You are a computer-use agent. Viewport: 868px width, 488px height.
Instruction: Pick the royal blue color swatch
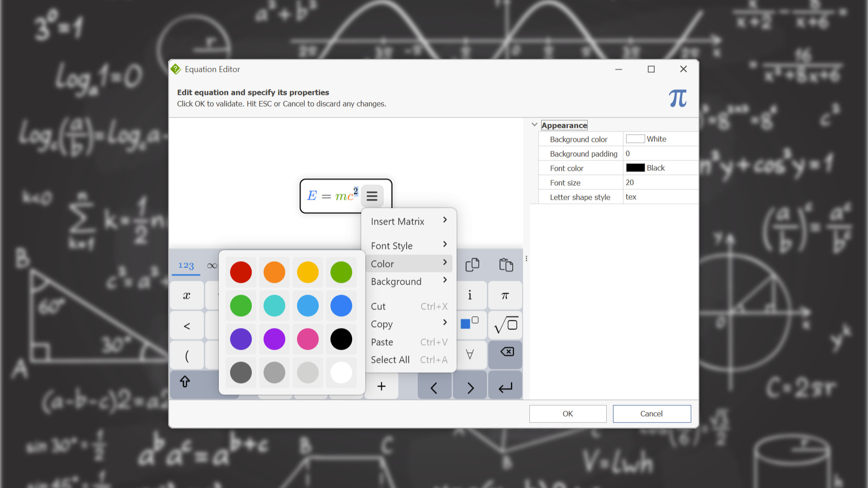tap(341, 306)
